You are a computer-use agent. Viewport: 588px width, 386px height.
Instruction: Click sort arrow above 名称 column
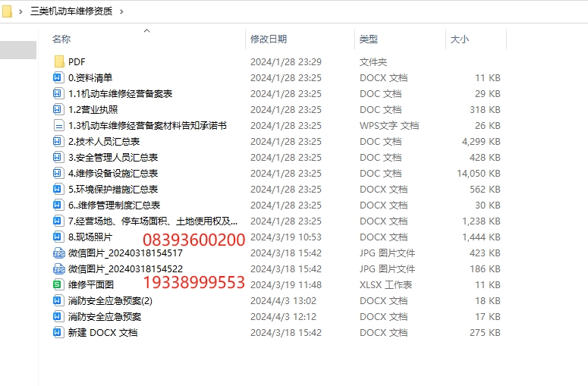(147, 31)
